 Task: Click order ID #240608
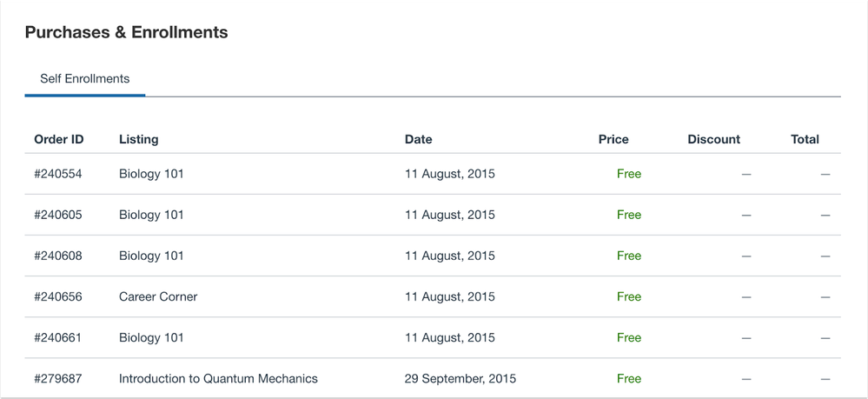coord(58,256)
